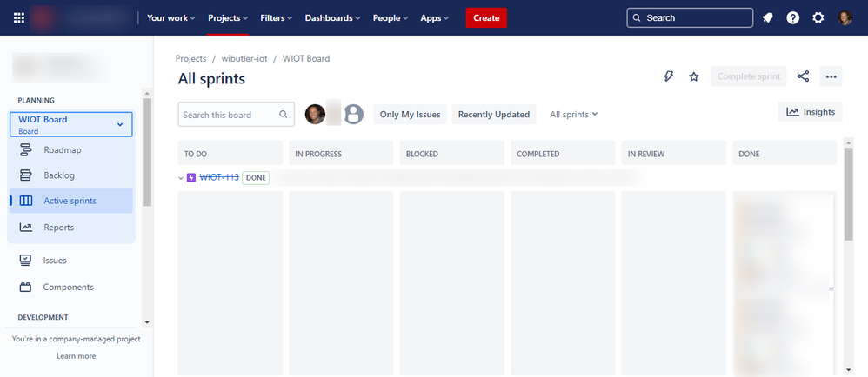
Task: Click the sidebar scrollbar down arrow
Action: coord(147,321)
